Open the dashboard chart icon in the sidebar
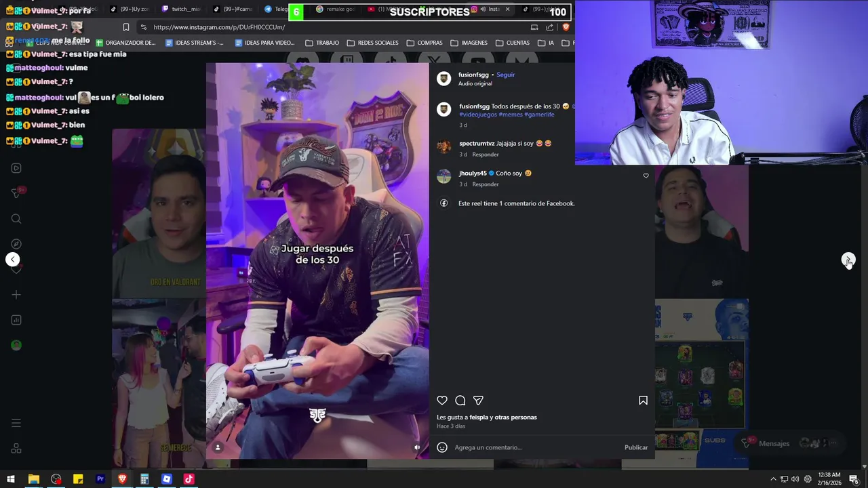 click(16, 320)
